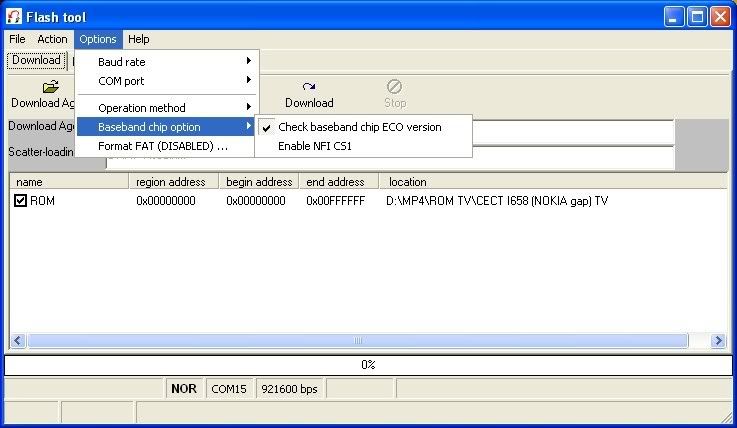737x428 pixels.
Task: Sort by end address column header
Action: pyautogui.click(x=338, y=182)
